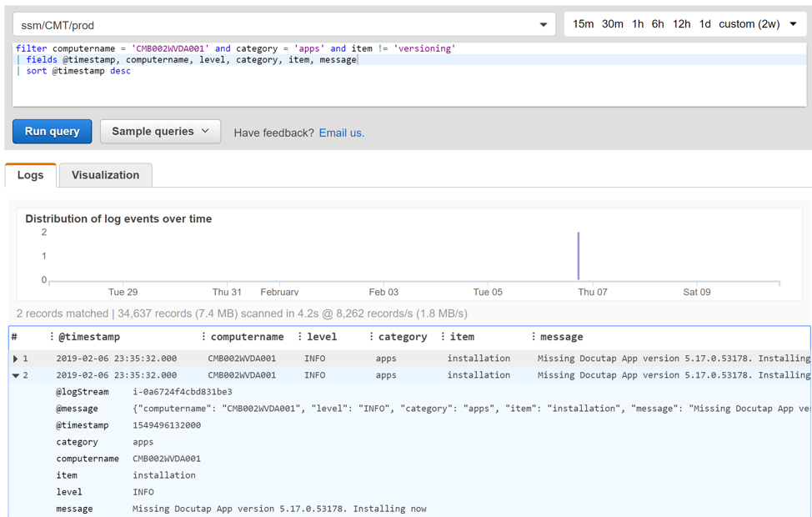Switch to the Logs tab
Screen dimensions: 812x517
tap(31, 175)
